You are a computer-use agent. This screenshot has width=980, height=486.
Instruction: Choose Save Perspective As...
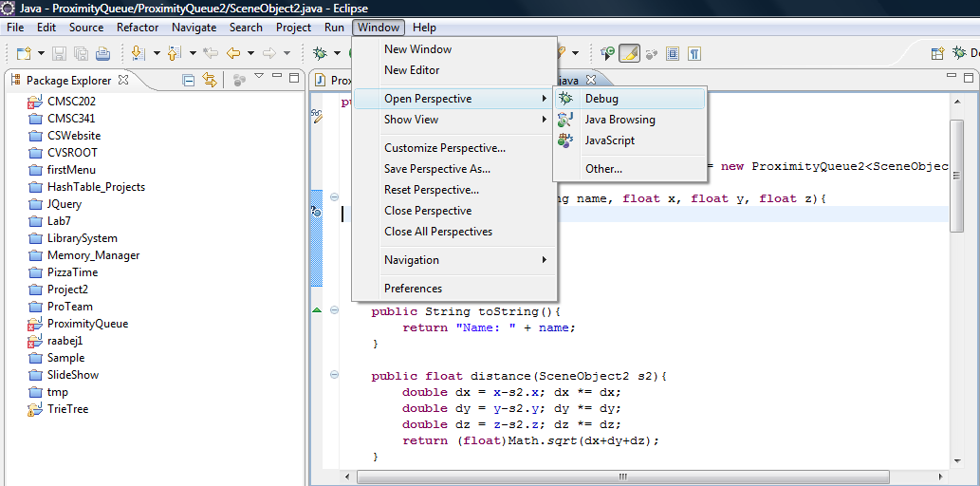click(454, 169)
